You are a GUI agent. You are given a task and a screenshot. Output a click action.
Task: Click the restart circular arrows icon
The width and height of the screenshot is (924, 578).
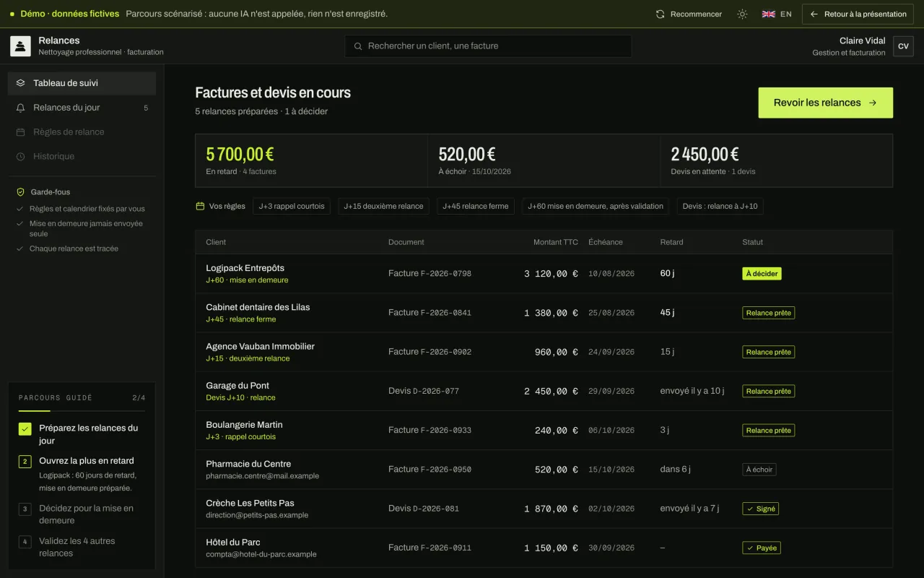[x=660, y=14]
